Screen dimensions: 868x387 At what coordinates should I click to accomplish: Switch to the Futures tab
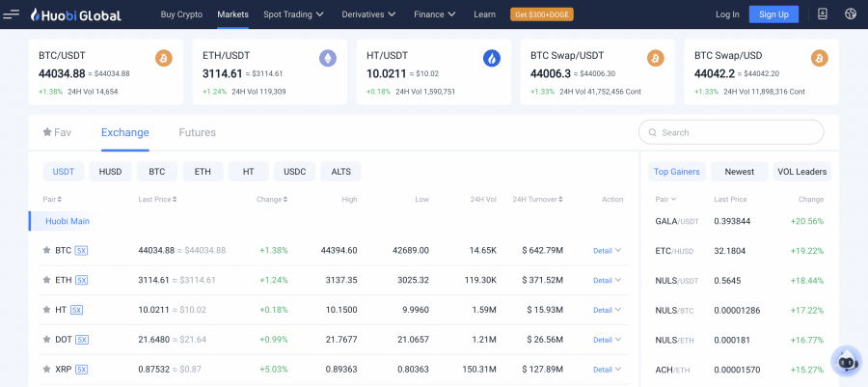click(x=197, y=132)
